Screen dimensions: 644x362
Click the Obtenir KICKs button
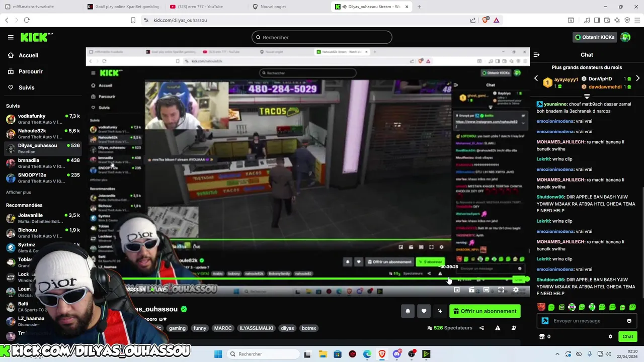click(595, 37)
